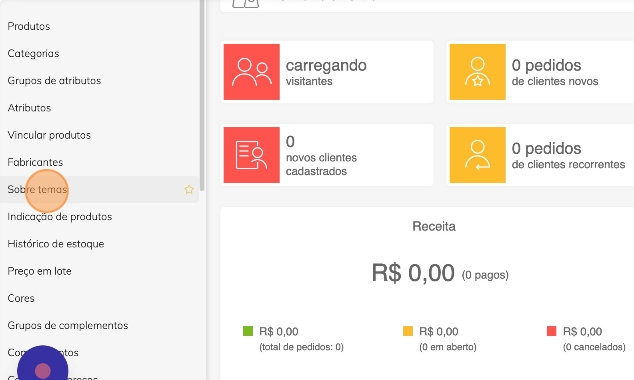Open Vincular produtos page

point(49,135)
